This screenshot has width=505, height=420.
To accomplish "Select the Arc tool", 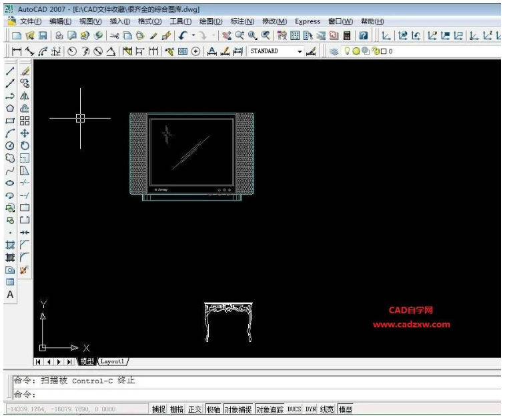I will point(10,133).
